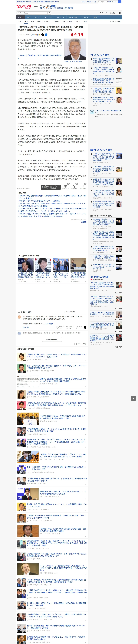Select the エキスパート main tab
This screenshot has width=138, height=644.
coord(48,17)
